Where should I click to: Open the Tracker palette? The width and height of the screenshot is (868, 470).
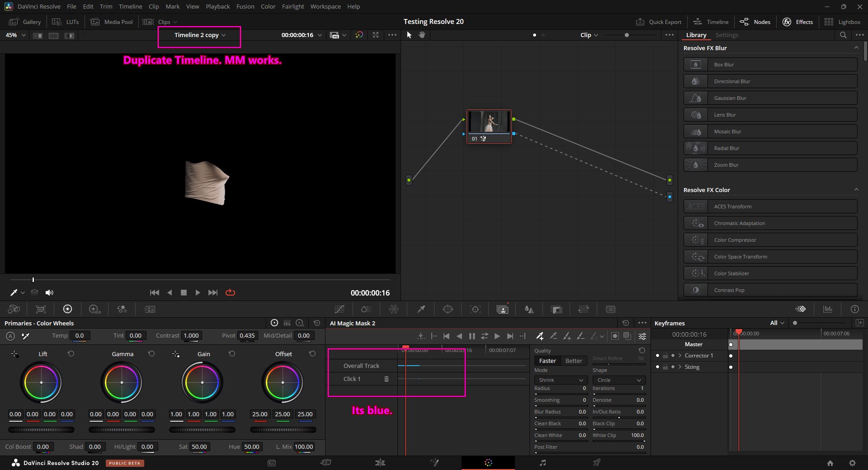click(475, 309)
